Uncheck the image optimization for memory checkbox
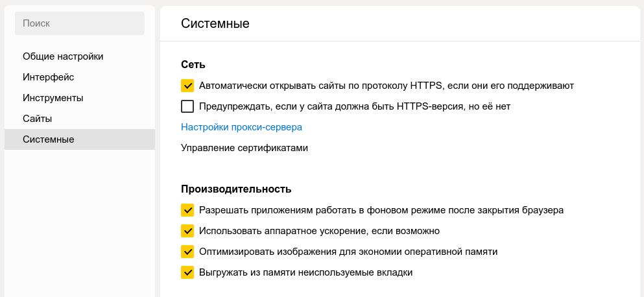The height and width of the screenshot is (297, 644). [188, 252]
